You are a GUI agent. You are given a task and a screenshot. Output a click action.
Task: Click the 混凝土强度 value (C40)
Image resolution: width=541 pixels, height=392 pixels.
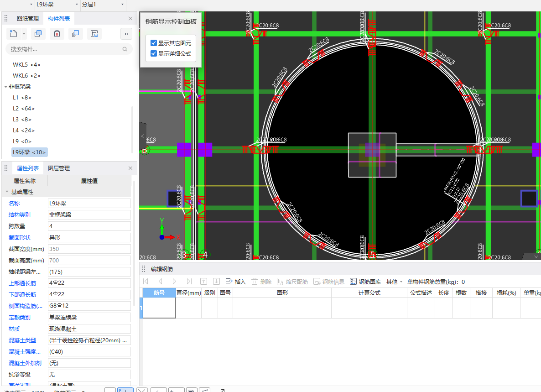pyautogui.click(x=89, y=352)
